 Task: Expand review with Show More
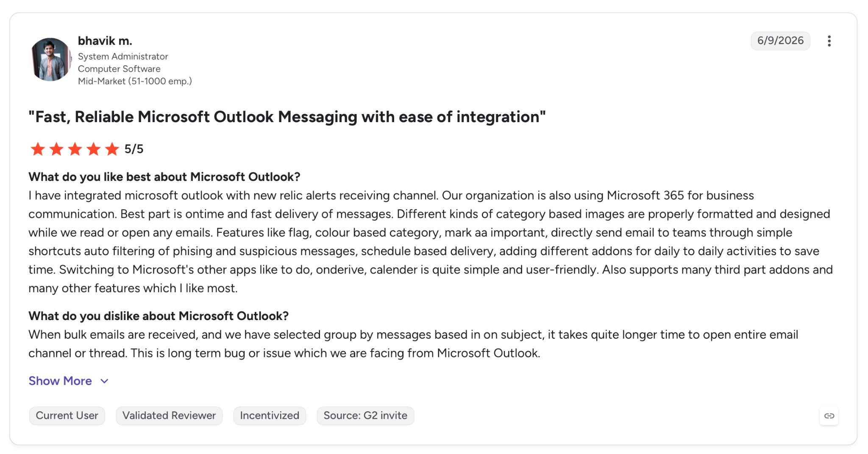[60, 381]
